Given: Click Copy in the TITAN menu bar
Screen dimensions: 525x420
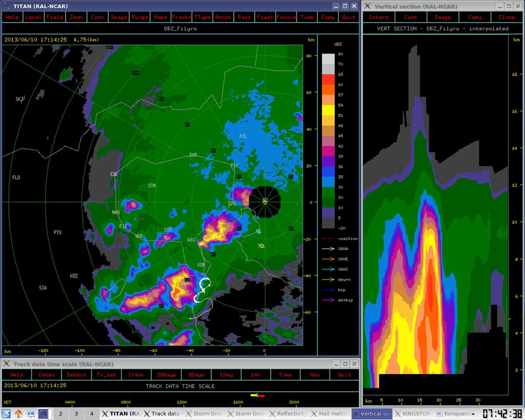Looking at the screenshot, I should (x=328, y=17).
